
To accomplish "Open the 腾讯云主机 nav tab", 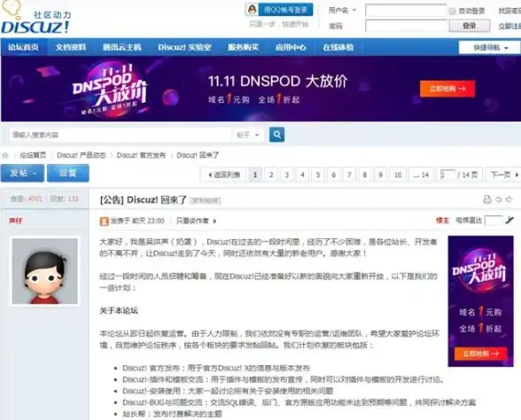I will (122, 47).
